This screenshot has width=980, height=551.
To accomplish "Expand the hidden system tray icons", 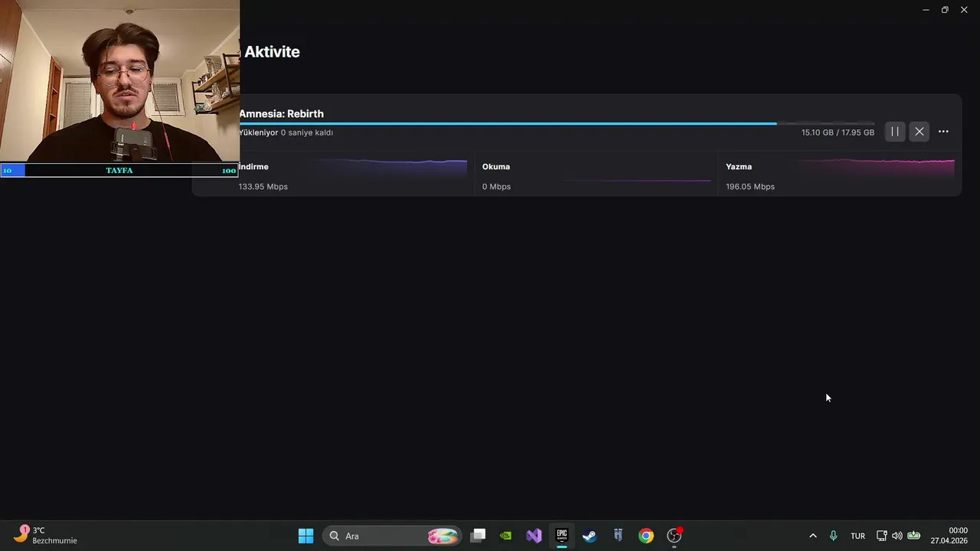I will point(813,536).
